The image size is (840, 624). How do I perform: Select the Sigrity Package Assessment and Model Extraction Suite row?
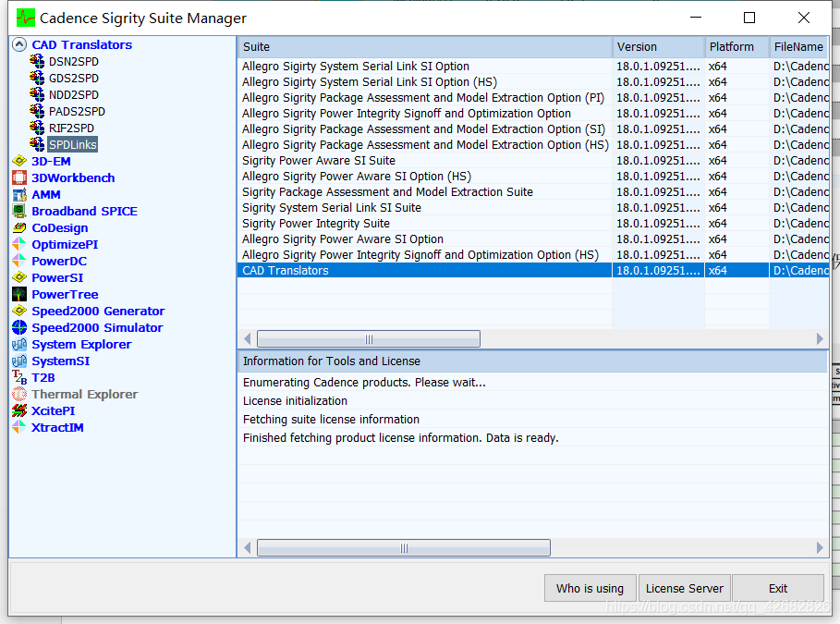(x=533, y=192)
